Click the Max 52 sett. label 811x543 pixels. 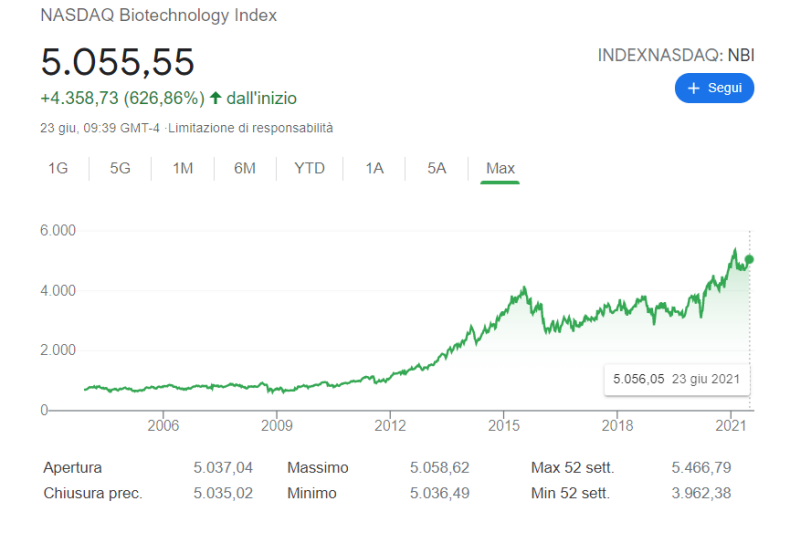[x=572, y=468]
